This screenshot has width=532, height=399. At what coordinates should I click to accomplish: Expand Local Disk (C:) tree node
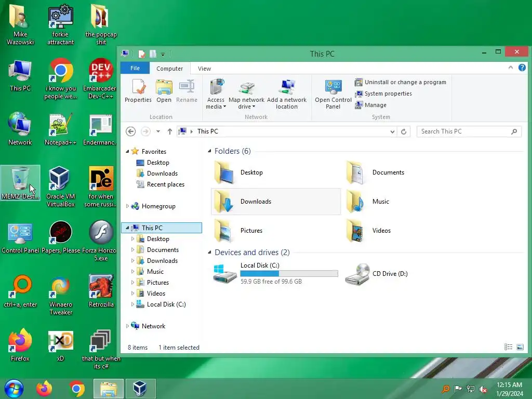[x=132, y=304]
